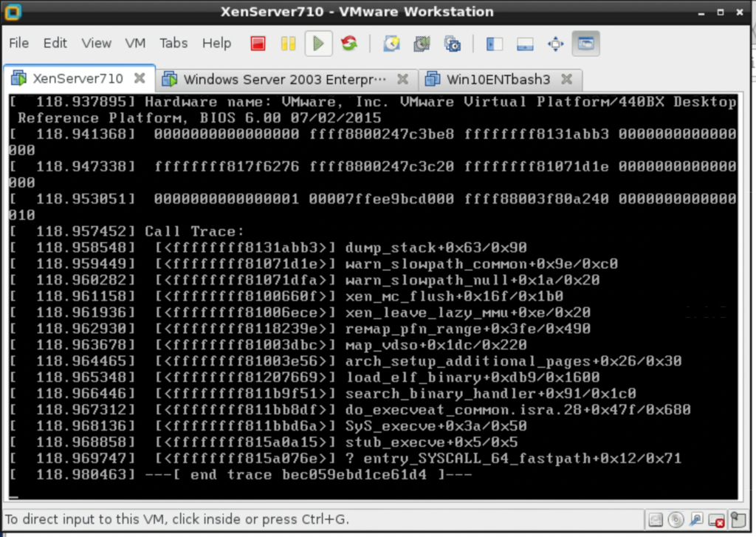Open the Tabs menu
This screenshot has width=756, height=537.
pyautogui.click(x=173, y=43)
